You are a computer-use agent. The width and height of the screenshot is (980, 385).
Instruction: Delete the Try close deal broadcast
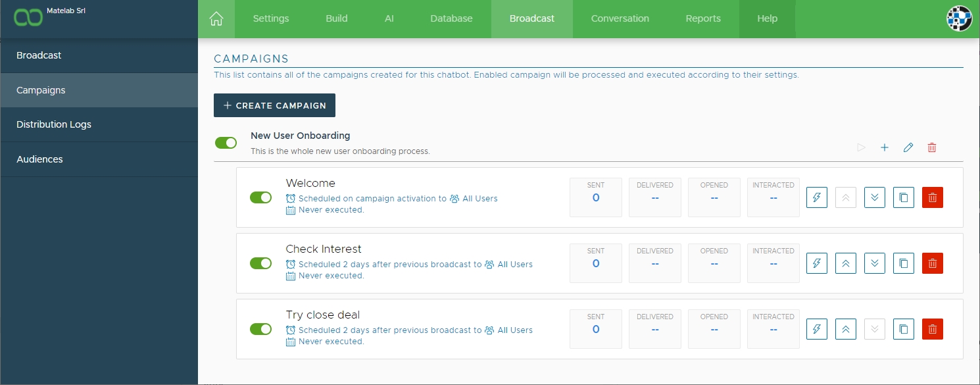933,329
